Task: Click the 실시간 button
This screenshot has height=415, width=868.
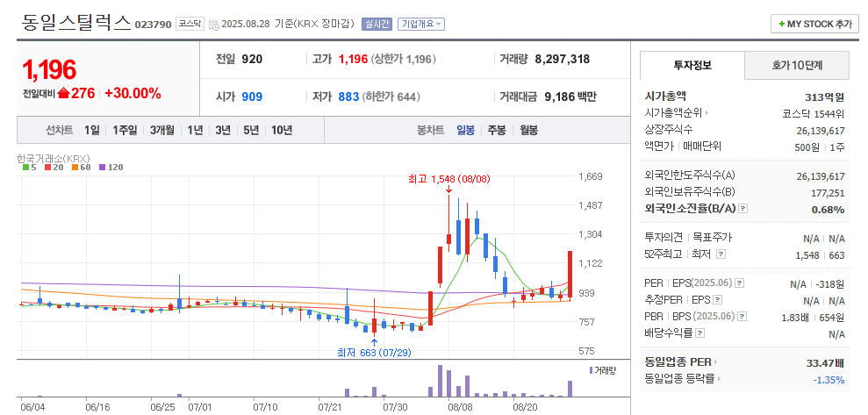Action: coord(377,25)
